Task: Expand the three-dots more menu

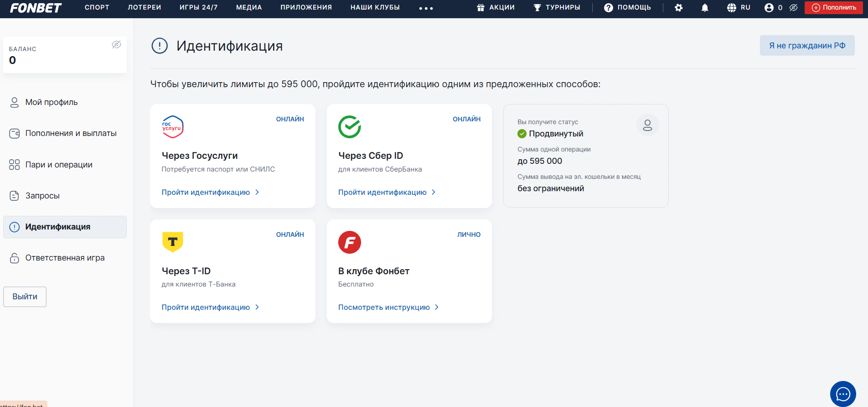Action: 426,8
